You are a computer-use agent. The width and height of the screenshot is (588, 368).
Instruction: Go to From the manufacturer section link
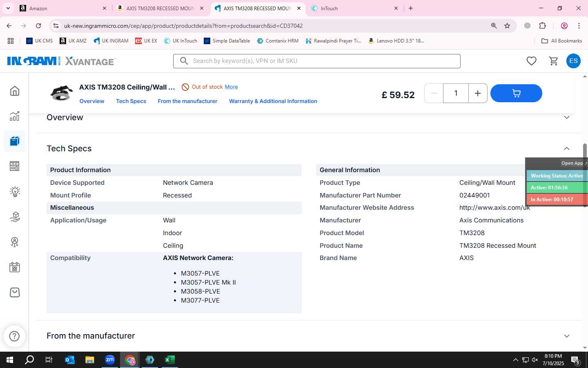click(187, 101)
